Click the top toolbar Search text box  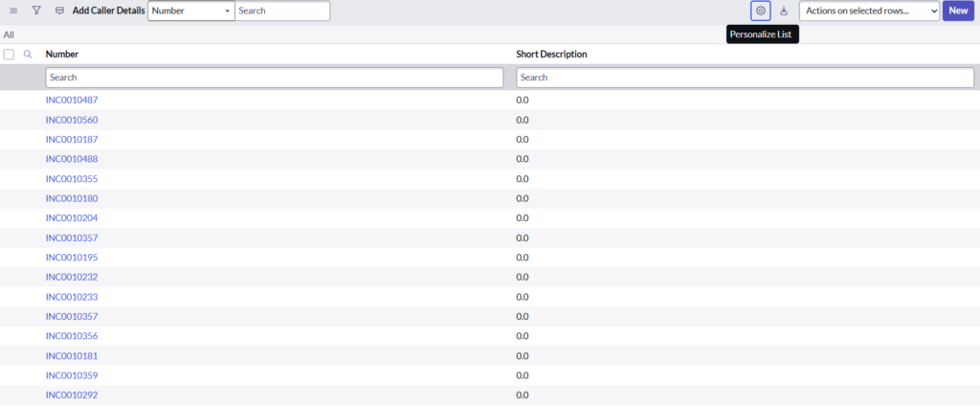(x=282, y=11)
